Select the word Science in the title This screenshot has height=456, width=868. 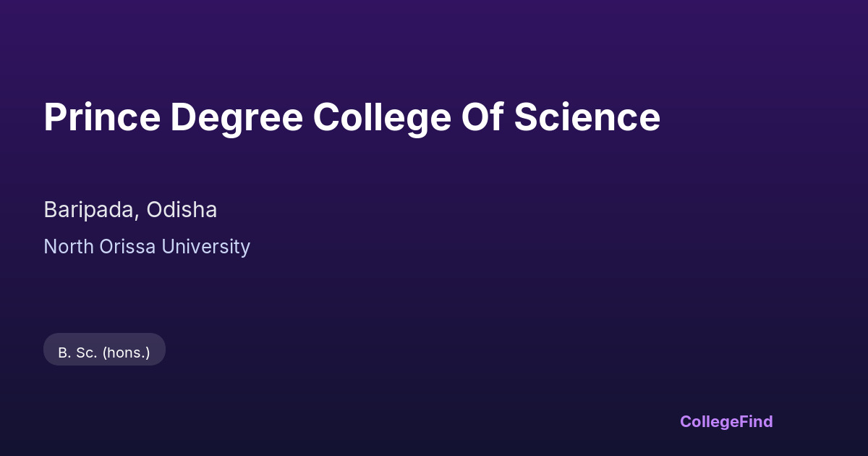pyautogui.click(x=587, y=117)
